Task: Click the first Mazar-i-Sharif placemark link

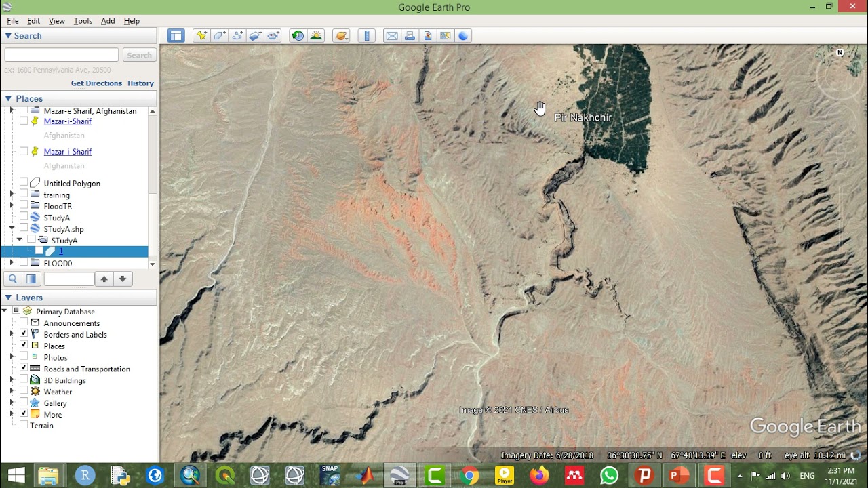Action: [x=68, y=121]
